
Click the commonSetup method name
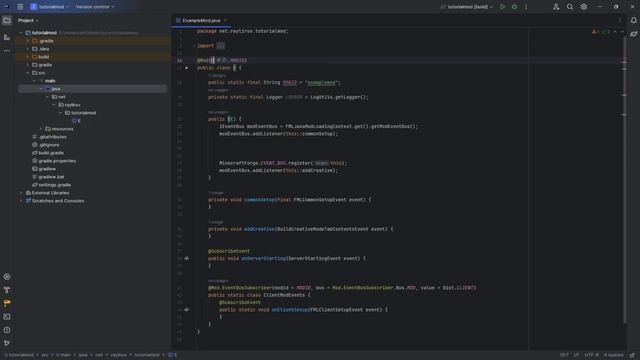259,200
